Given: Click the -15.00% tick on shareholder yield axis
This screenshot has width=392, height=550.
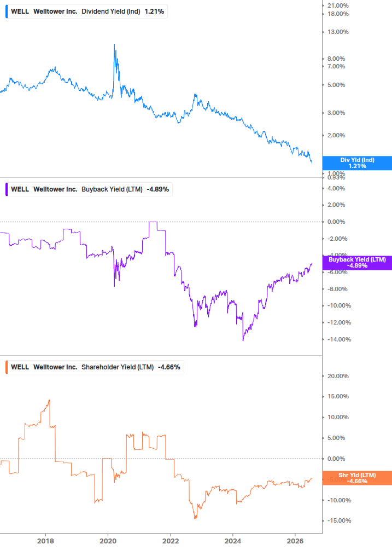Looking at the screenshot, I should (339, 520).
